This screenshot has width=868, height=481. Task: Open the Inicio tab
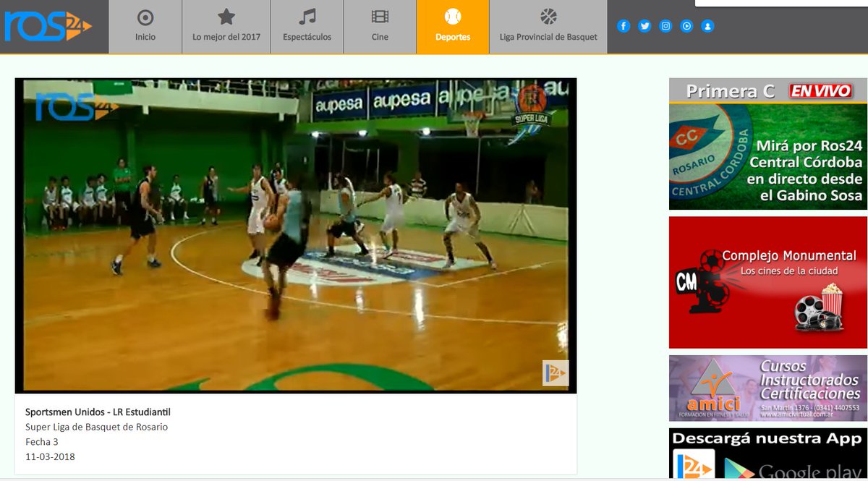145,27
